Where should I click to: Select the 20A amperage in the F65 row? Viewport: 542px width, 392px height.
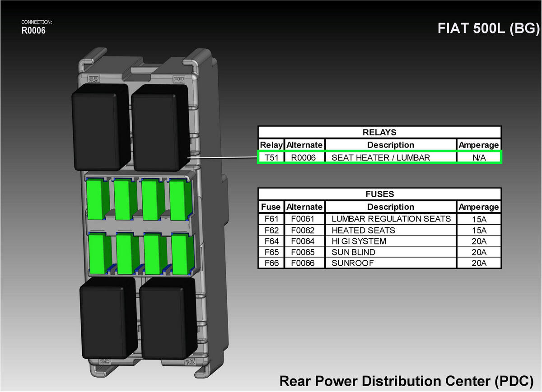479,252
